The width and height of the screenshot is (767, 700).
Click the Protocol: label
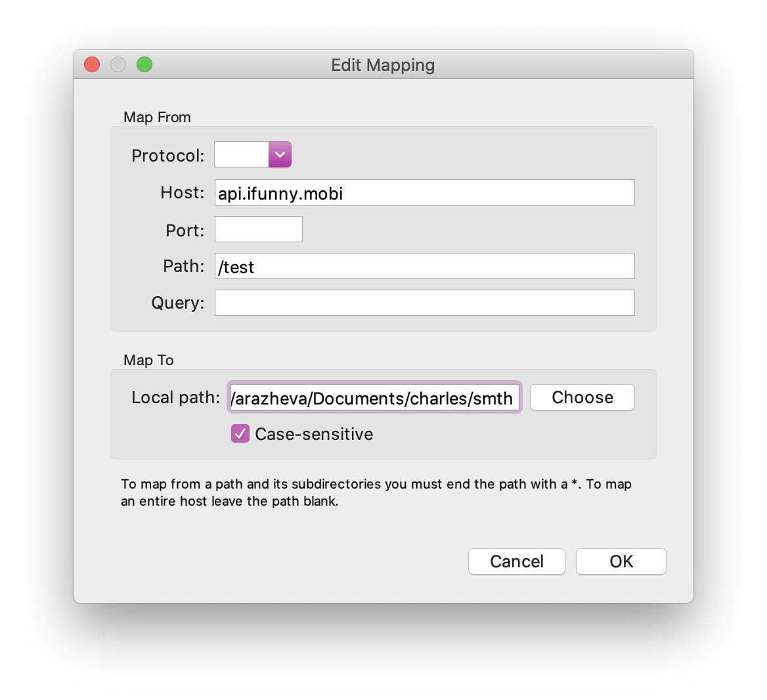[168, 156]
